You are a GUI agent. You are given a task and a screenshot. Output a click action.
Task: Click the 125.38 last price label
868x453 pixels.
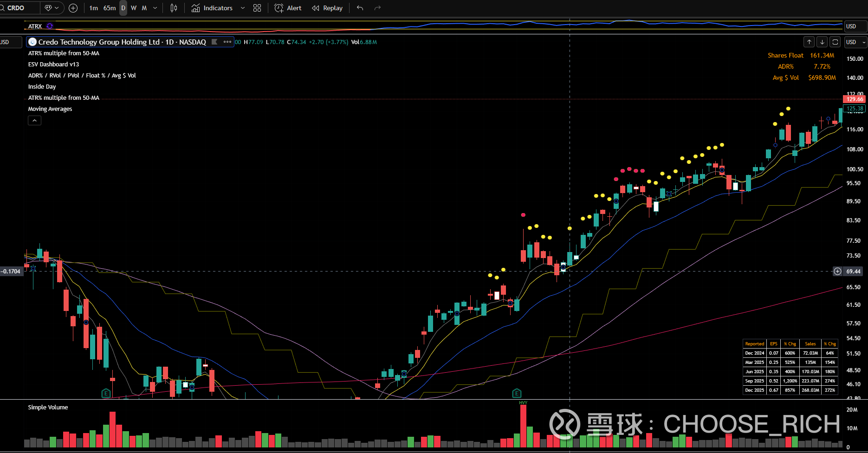tap(855, 109)
